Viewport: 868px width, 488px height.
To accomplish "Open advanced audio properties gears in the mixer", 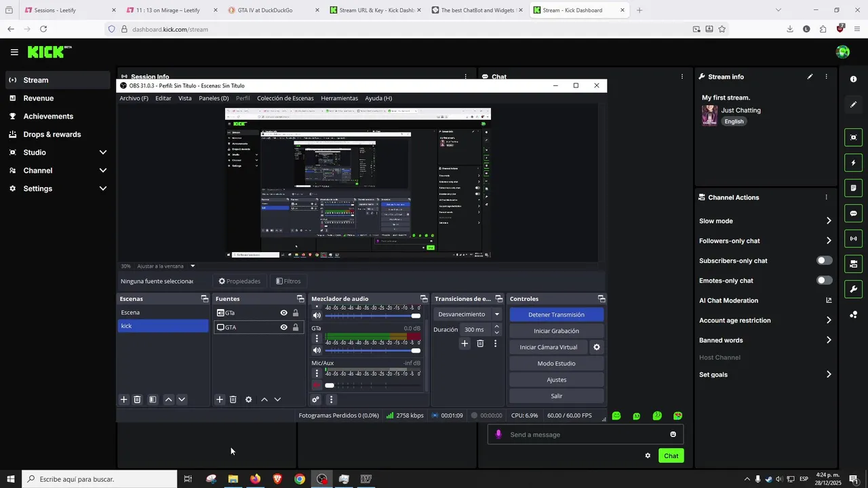I will (x=315, y=400).
